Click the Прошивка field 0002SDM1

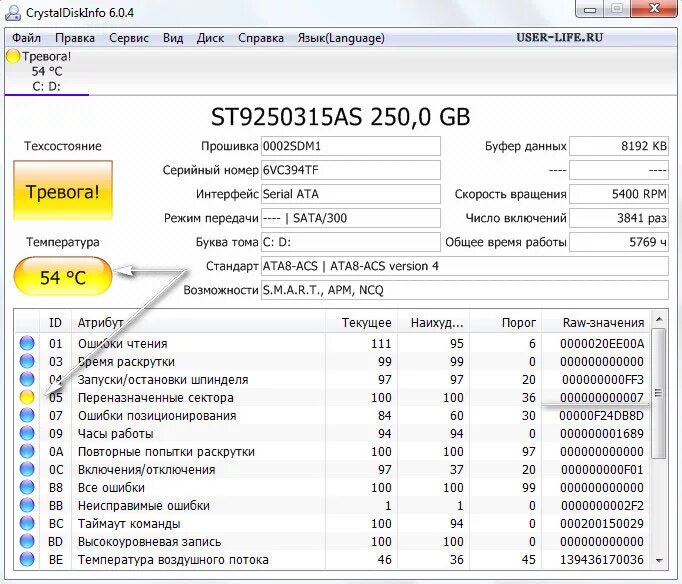pyautogui.click(x=351, y=146)
